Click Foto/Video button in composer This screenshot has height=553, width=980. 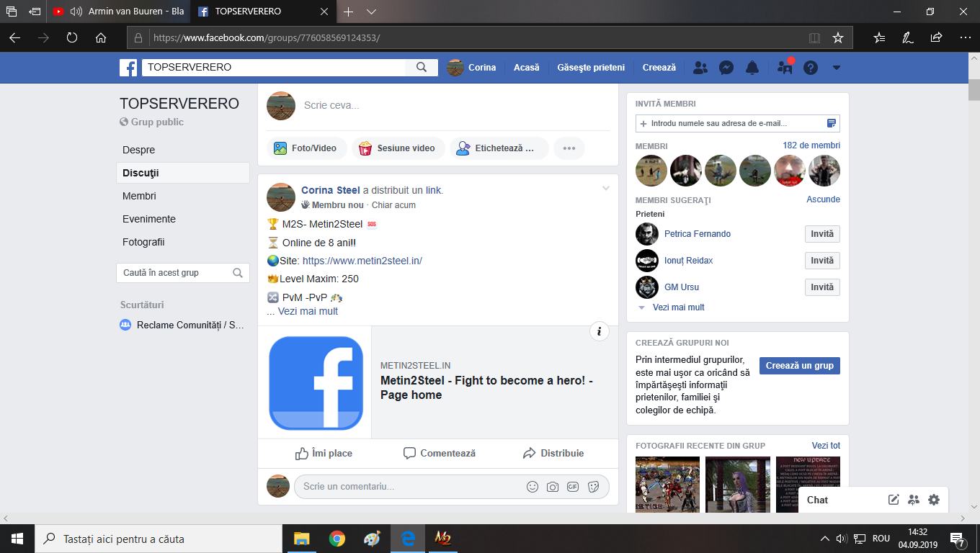306,148
